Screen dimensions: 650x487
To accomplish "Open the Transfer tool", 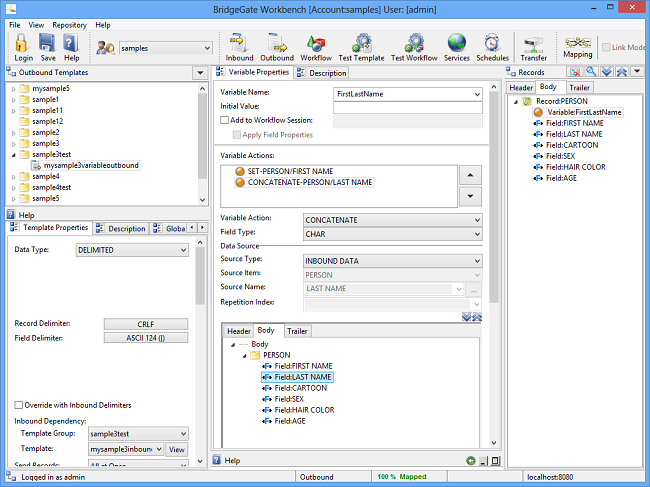I will click(x=534, y=48).
